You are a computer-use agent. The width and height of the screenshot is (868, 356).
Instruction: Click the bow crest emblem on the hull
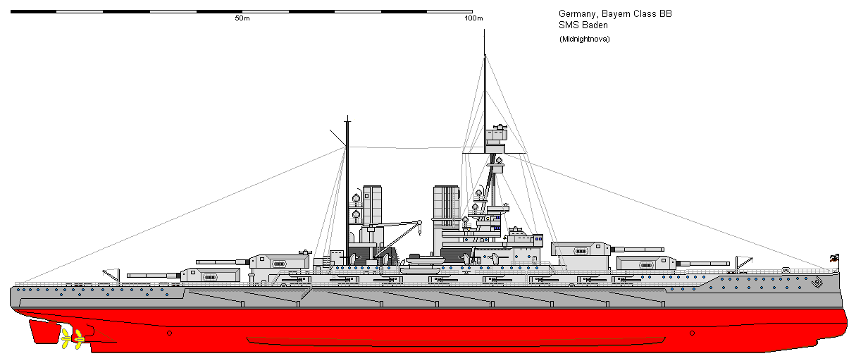click(x=817, y=285)
